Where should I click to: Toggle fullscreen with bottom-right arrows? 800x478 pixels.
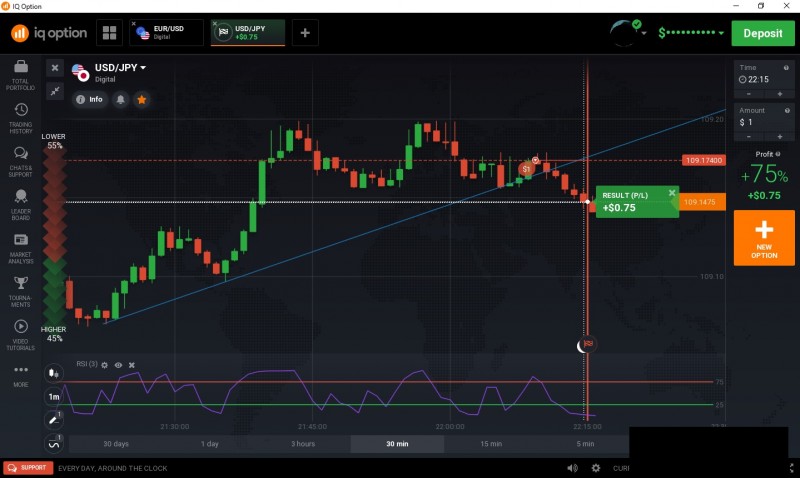point(791,468)
